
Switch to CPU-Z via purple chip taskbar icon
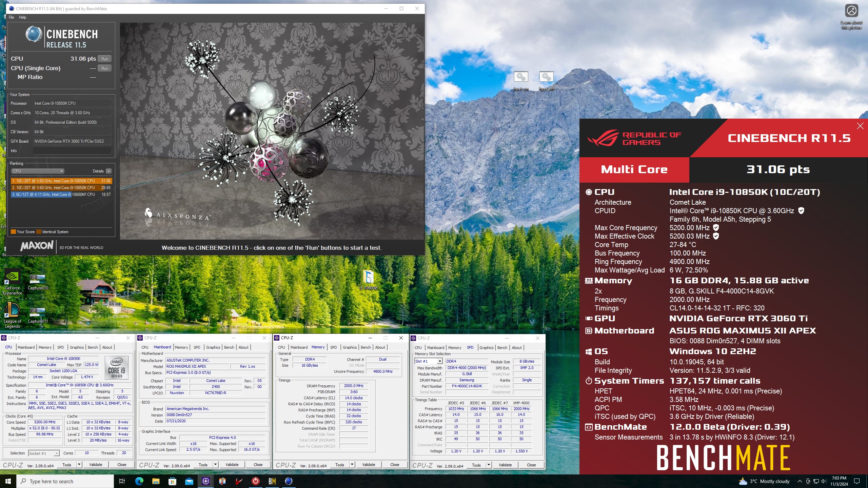point(205,481)
